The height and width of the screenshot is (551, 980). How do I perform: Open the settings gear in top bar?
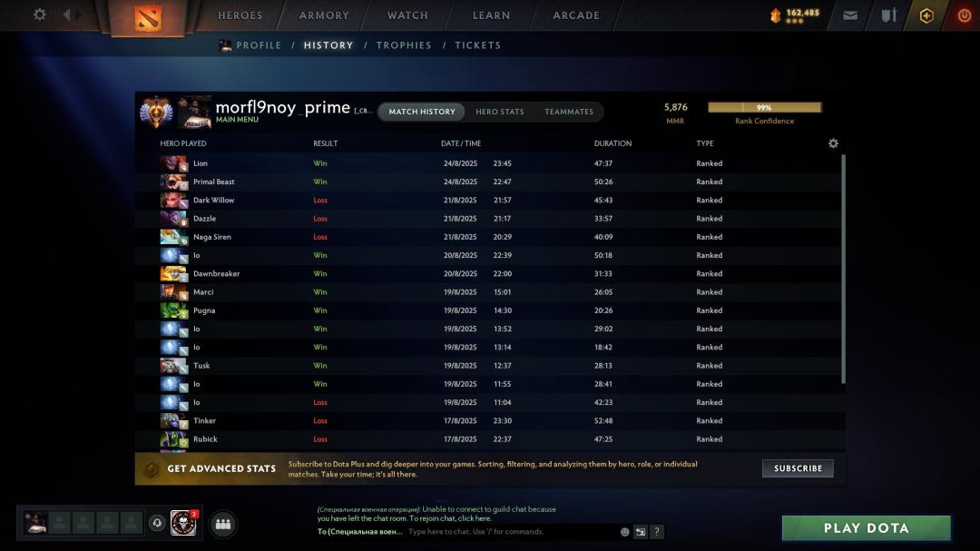[39, 15]
